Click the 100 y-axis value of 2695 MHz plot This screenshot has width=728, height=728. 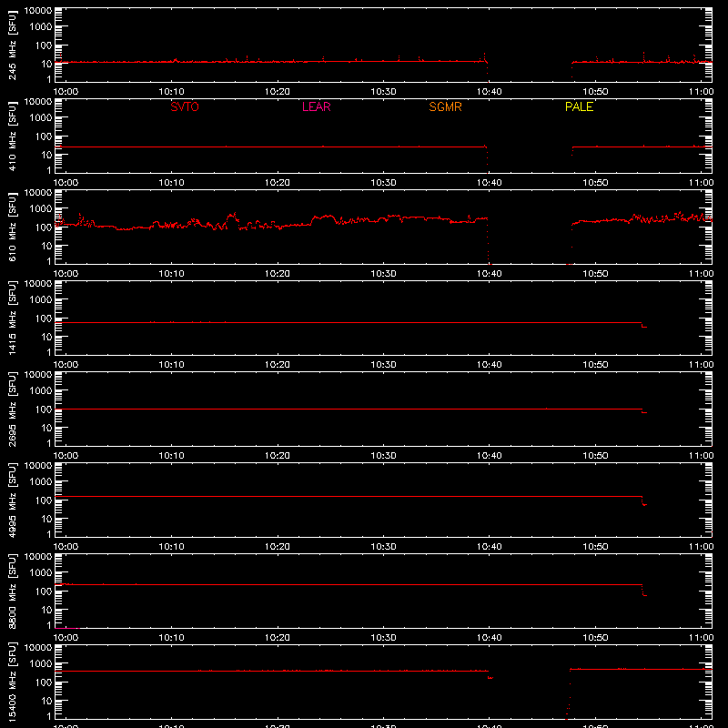[x=44, y=409]
